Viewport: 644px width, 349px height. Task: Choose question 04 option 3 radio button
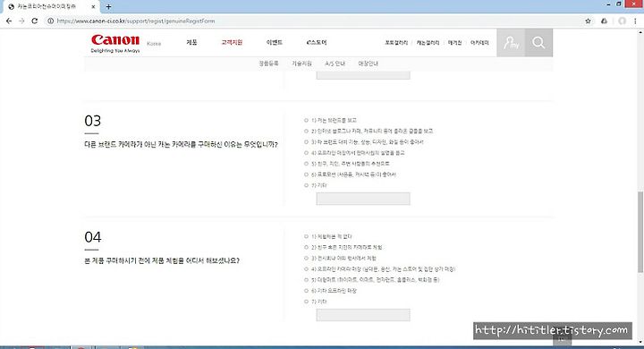[306, 258]
